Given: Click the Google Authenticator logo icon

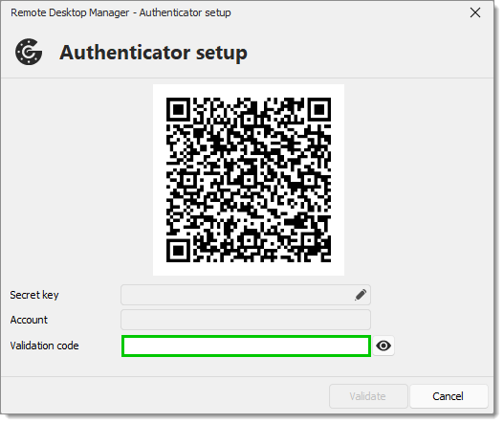Looking at the screenshot, I should tap(29, 52).
